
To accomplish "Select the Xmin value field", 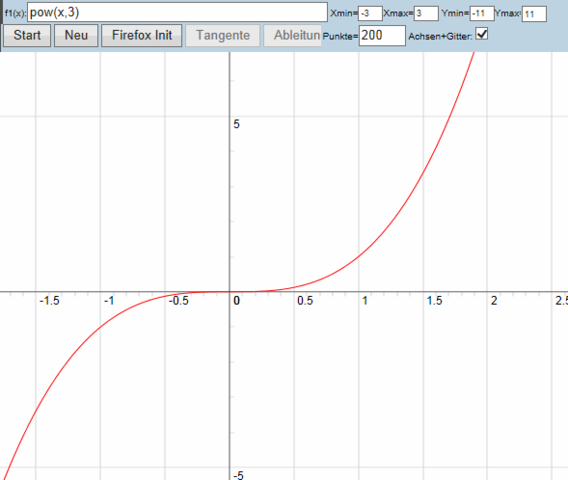I will (x=370, y=14).
